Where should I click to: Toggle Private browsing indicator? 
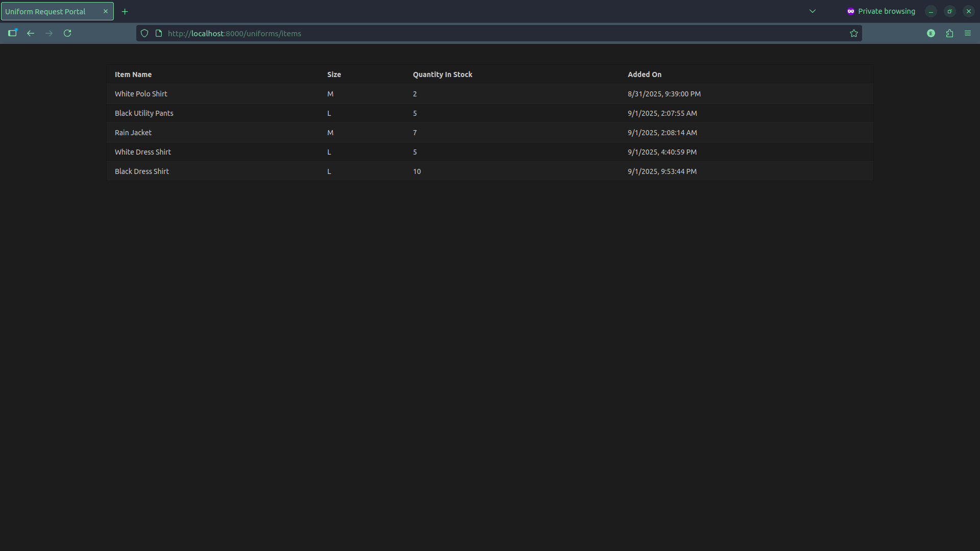(x=881, y=11)
